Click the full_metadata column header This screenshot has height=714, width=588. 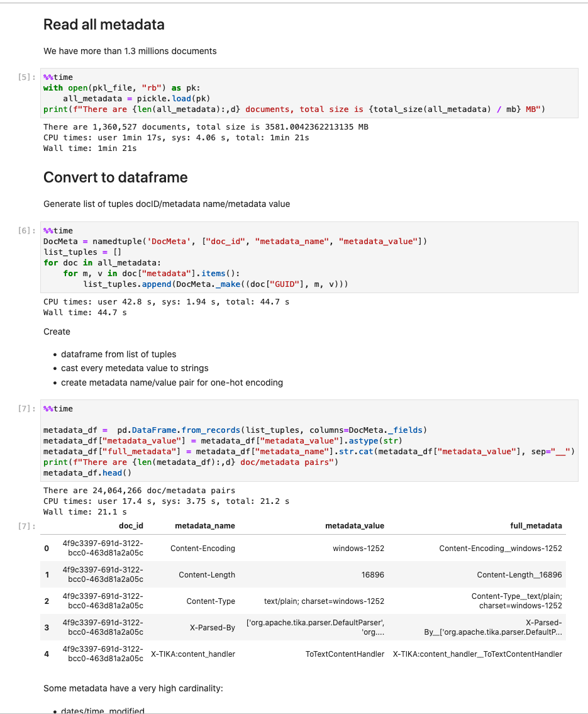[x=536, y=525]
